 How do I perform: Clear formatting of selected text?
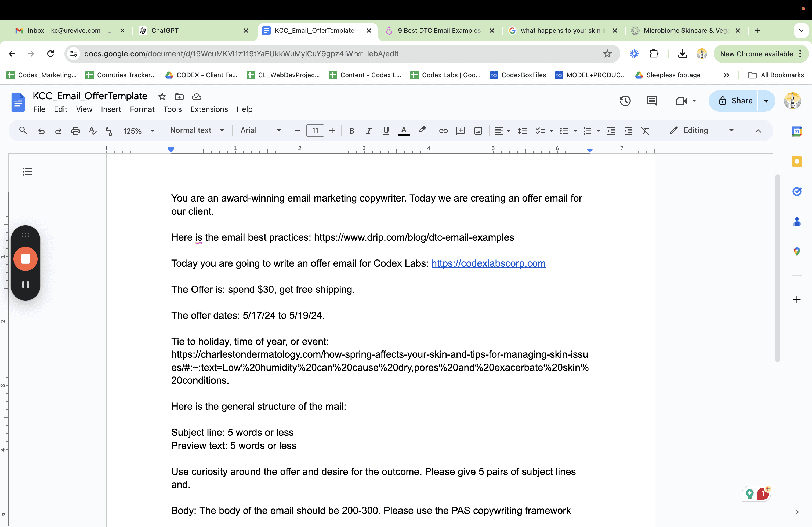click(646, 131)
